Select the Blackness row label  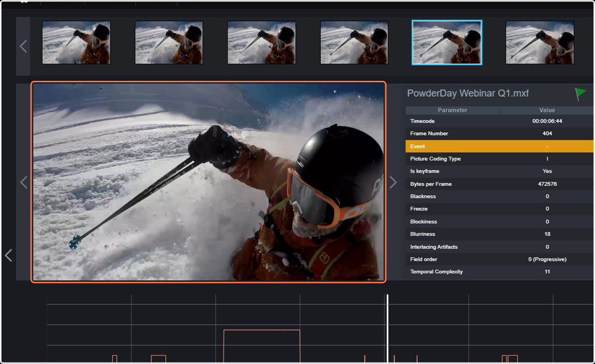click(x=423, y=196)
